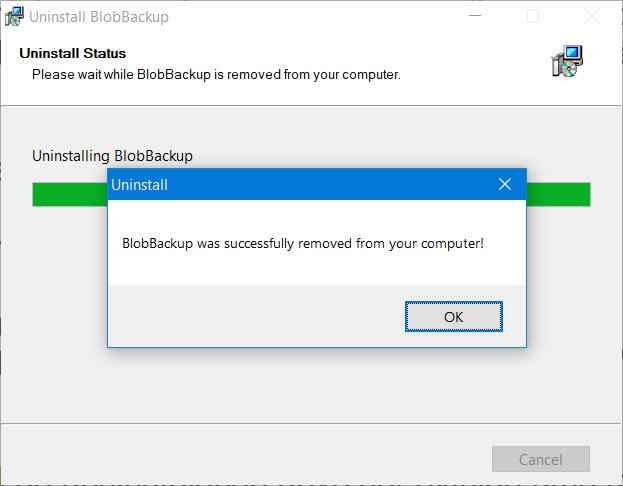Click the grey footer area beside OK
This screenshot has height=486, width=623.
tap(250, 316)
